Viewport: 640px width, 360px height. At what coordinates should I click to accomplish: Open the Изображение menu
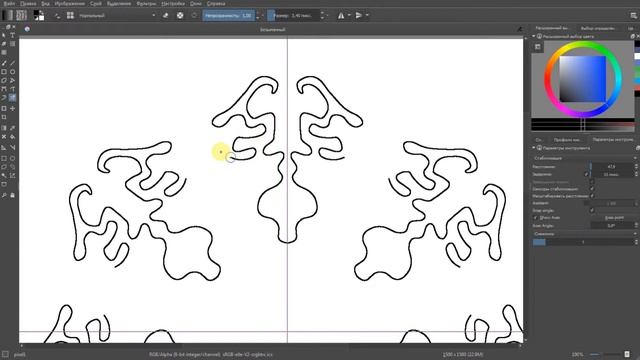coord(69,4)
